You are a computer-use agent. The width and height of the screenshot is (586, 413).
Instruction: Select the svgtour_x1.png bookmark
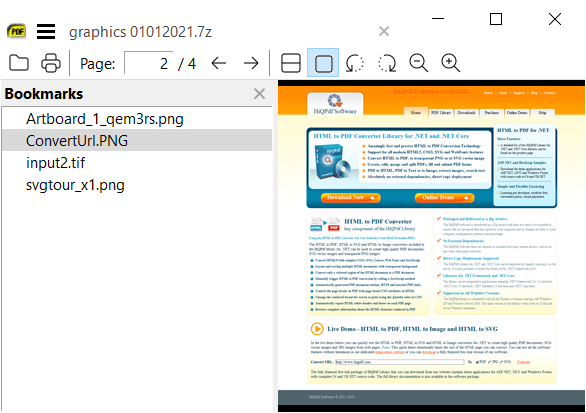[137, 185]
